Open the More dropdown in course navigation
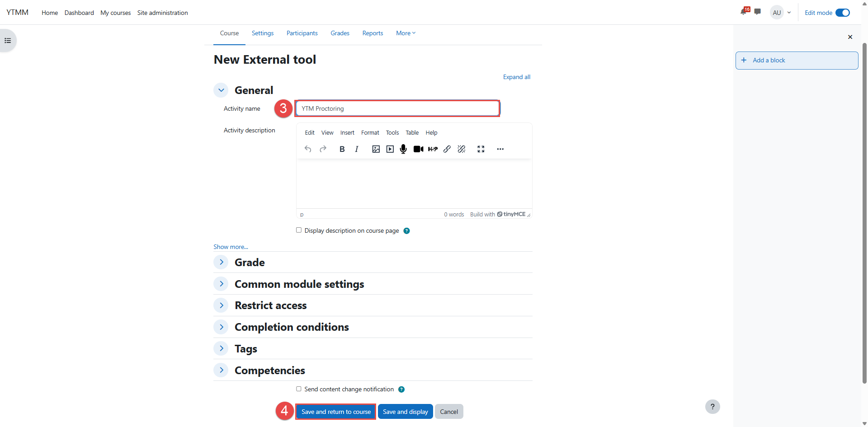Viewport: 868px width, 427px height. 406,33
